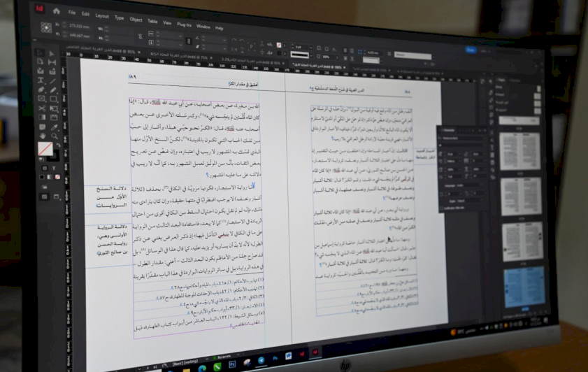Toggle formatting affects text

click(54, 169)
